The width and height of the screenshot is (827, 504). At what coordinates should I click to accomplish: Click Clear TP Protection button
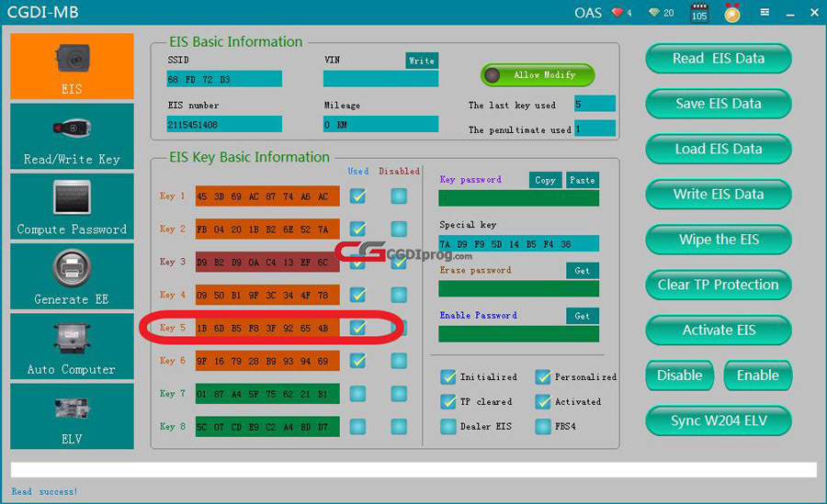point(719,286)
